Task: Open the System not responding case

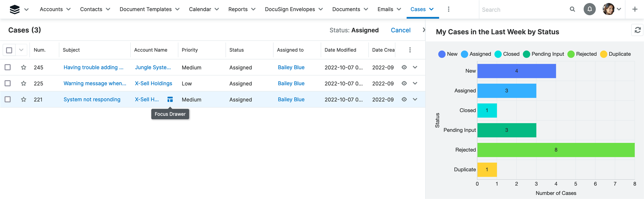Action: (x=92, y=99)
